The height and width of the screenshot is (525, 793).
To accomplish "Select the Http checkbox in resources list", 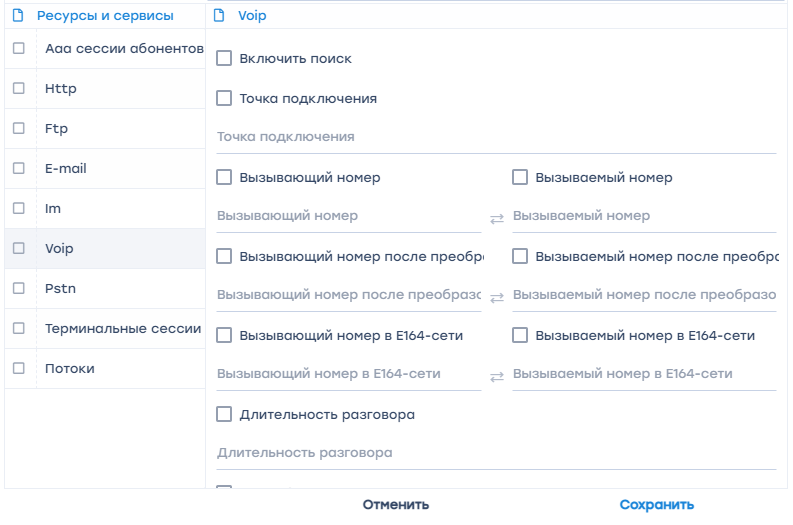I will (19, 88).
